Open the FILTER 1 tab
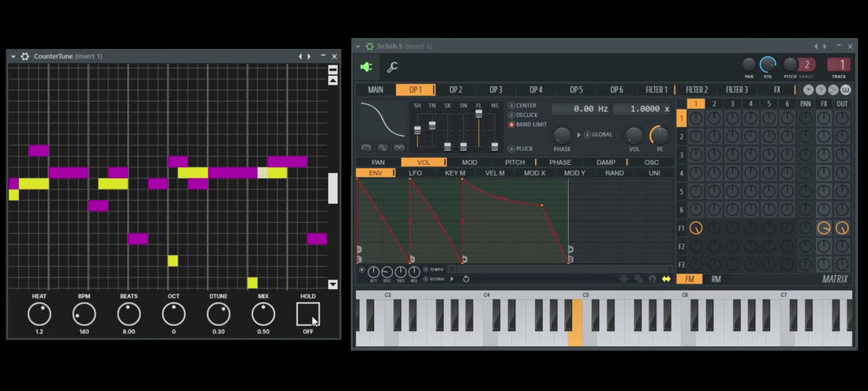Image resolution: width=868 pixels, height=391 pixels. click(x=657, y=90)
